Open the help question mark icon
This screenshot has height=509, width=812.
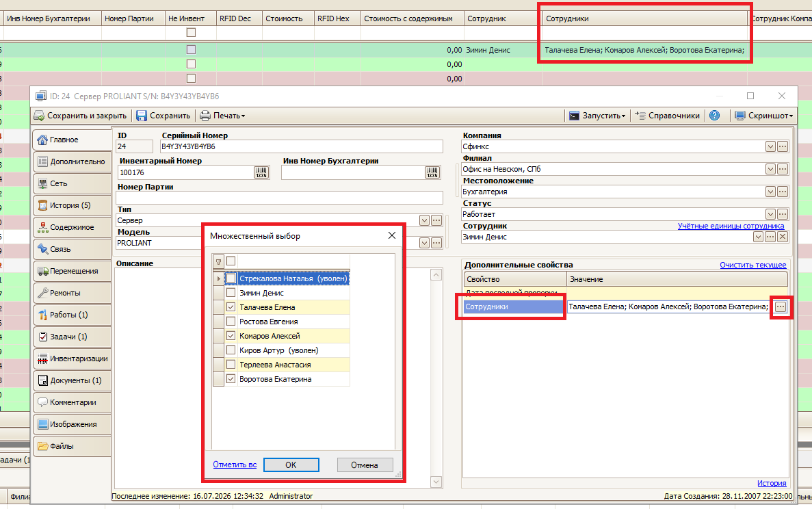pyautogui.click(x=715, y=116)
